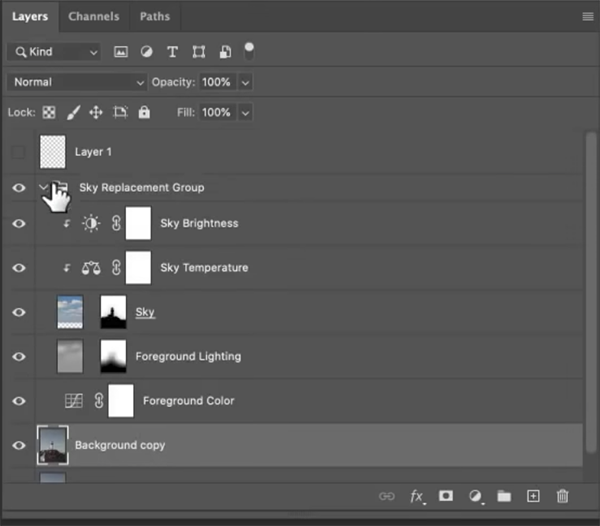
Task: Click the delete layer trash icon
Action: point(562,496)
